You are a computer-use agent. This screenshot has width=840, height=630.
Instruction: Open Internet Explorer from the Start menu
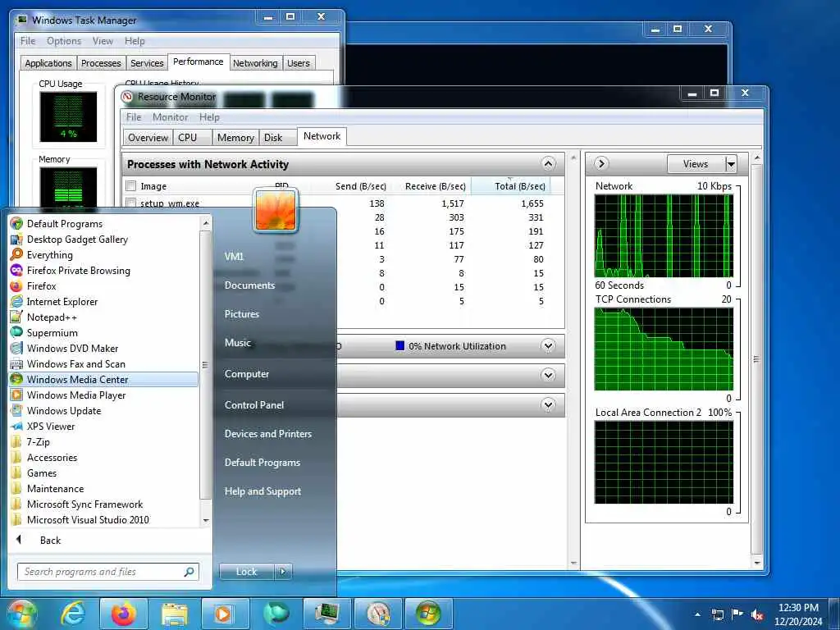pyautogui.click(x=54, y=302)
